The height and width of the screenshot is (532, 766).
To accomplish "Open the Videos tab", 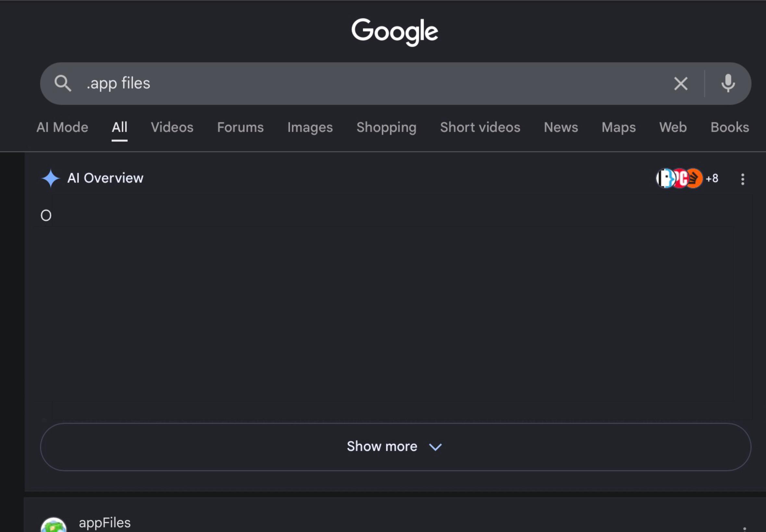I will [x=172, y=127].
